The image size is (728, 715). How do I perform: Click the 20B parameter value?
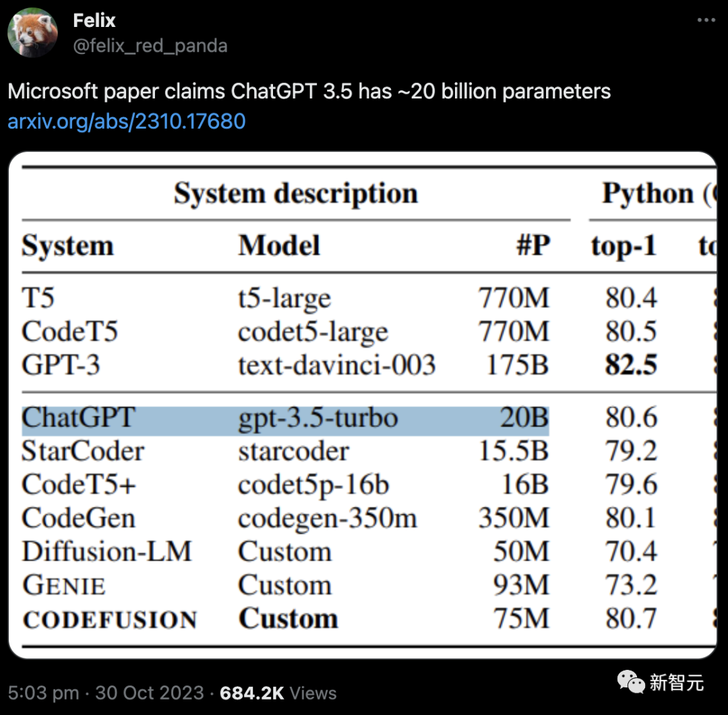pyautogui.click(x=524, y=418)
